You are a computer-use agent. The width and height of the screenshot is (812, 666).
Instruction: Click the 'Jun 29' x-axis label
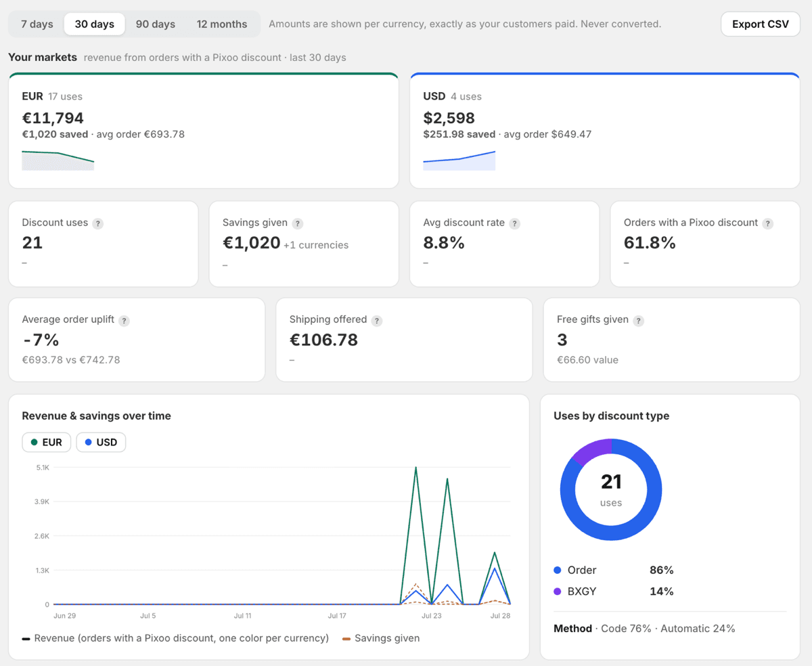[x=64, y=616]
